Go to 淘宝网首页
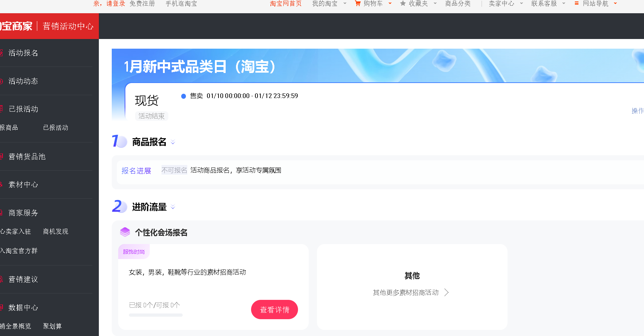 [286, 4]
